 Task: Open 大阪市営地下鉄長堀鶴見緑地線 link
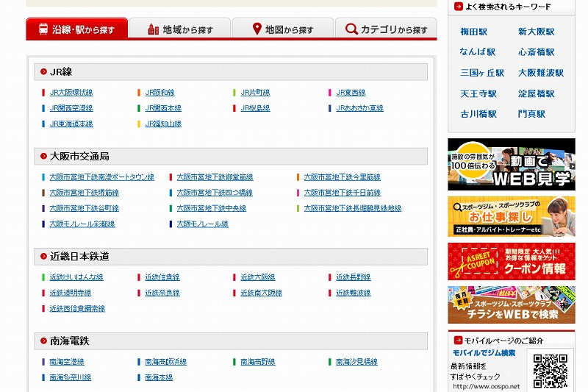353,208
